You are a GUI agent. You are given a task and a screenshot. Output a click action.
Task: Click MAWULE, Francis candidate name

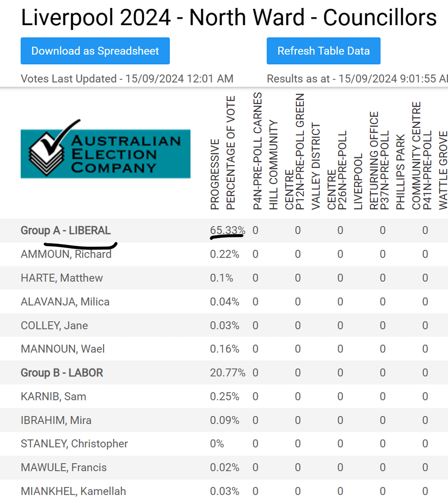pyautogui.click(x=64, y=467)
